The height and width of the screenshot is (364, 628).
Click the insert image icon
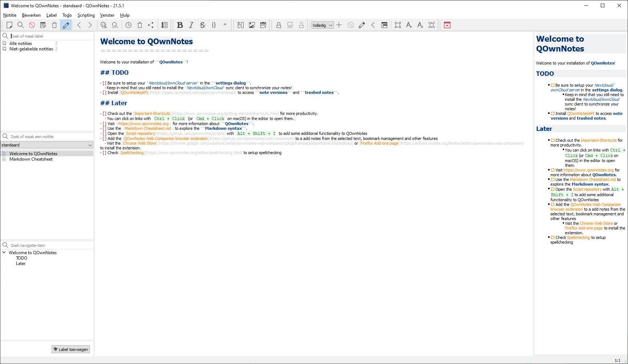tap(252, 25)
